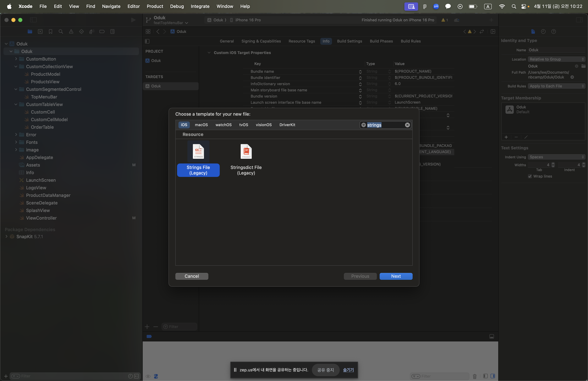Toggle the right inspector panel visibility

pos(579,20)
